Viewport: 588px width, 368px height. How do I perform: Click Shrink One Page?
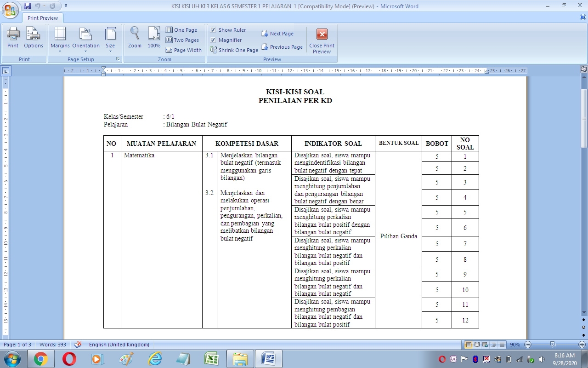[234, 50]
